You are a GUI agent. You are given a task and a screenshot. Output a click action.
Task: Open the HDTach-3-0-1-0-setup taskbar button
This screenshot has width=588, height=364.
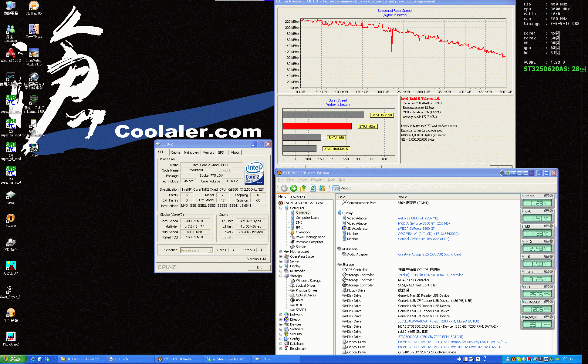pos(82,359)
